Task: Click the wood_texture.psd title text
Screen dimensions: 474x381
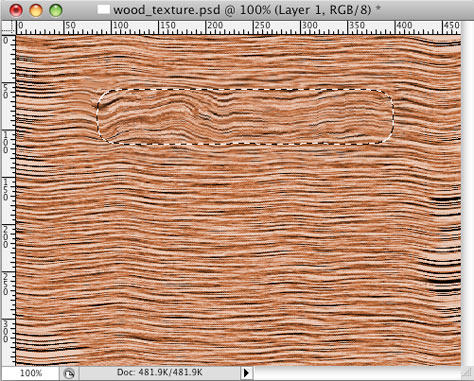Action: [167, 10]
